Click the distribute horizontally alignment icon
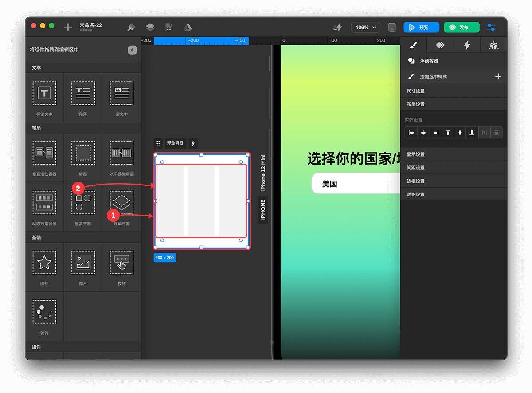 pos(484,132)
